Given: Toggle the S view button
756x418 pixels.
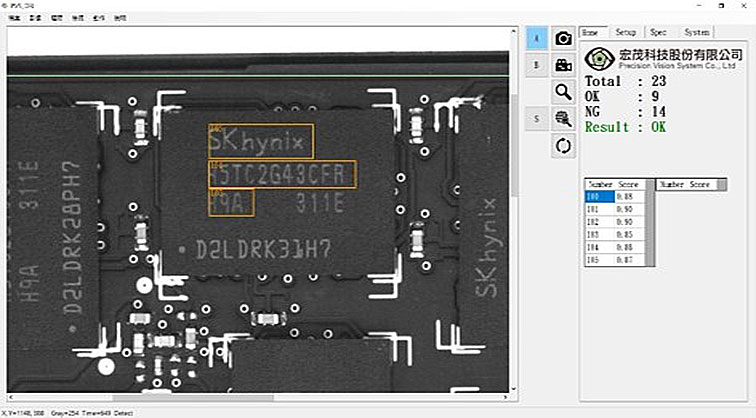Looking at the screenshot, I should pos(536,118).
